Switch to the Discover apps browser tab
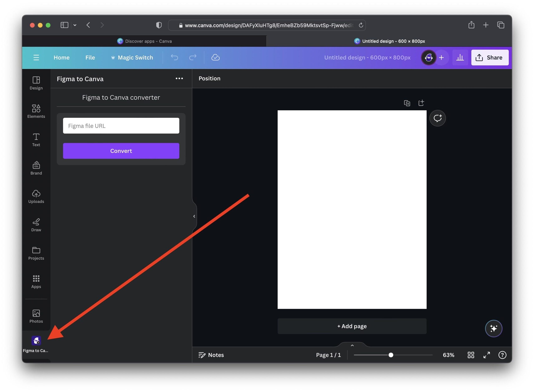 click(145, 41)
